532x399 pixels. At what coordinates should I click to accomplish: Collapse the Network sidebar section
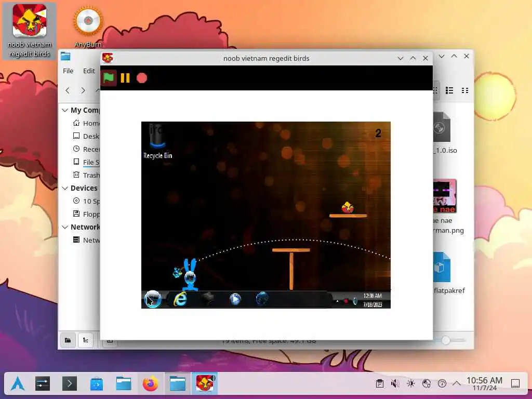[x=65, y=227]
